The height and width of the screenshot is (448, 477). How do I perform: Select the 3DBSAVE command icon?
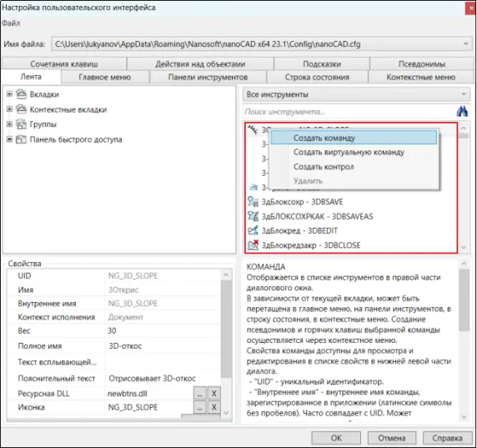point(253,202)
